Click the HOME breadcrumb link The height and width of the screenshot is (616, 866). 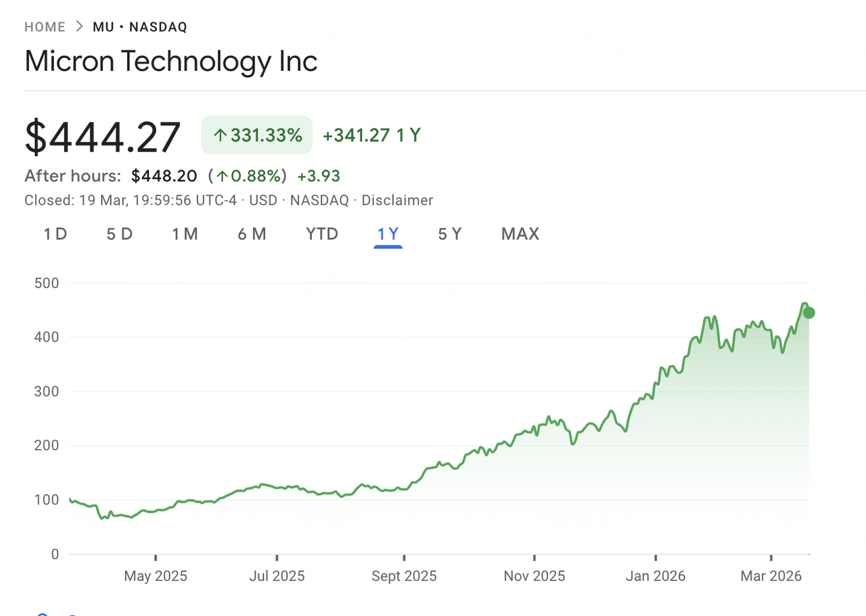[45, 27]
